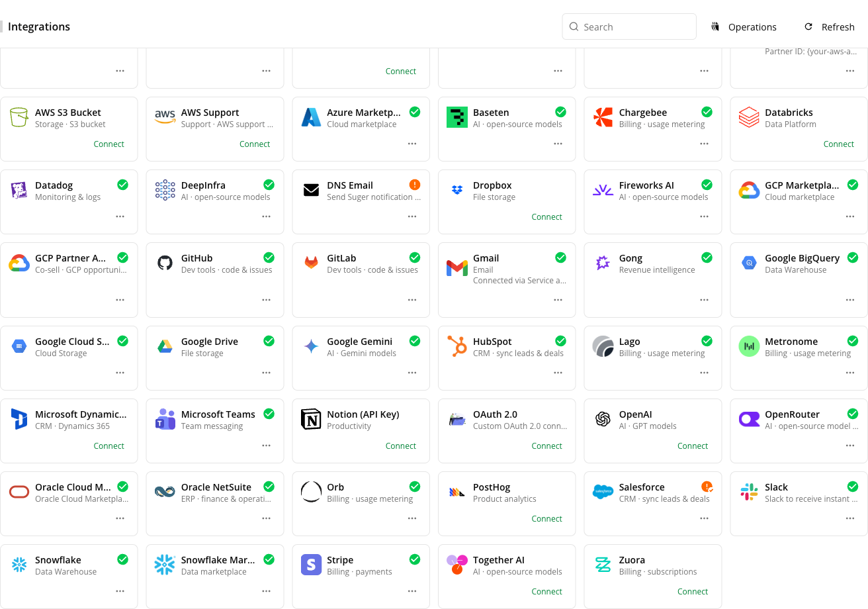This screenshot has width=868, height=609.
Task: Open the three-dot menu on Microsoft Teams card
Action: (x=266, y=445)
